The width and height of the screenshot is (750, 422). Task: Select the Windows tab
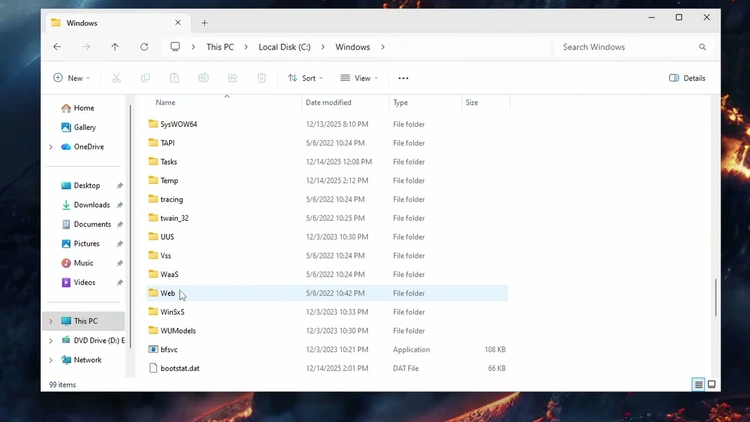[x=117, y=23]
